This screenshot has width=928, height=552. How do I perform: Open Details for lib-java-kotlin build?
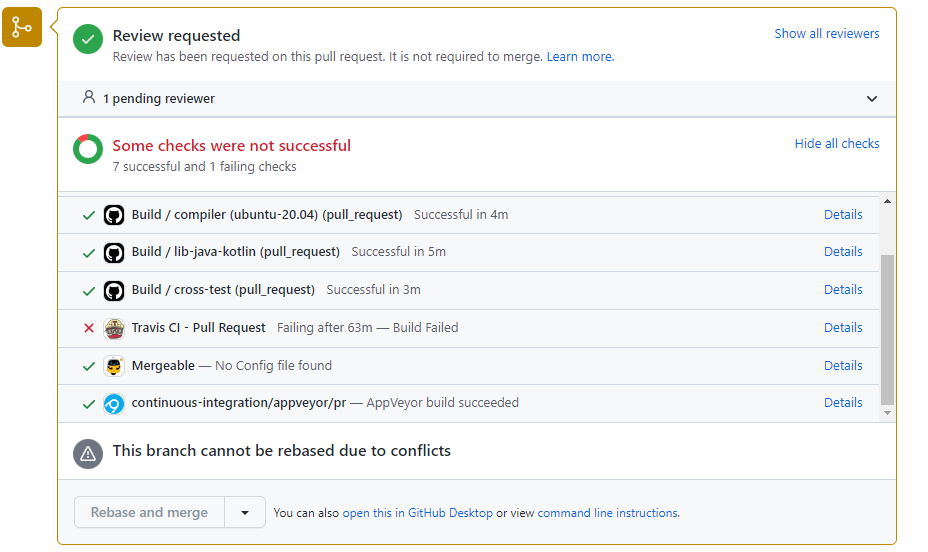(x=843, y=251)
